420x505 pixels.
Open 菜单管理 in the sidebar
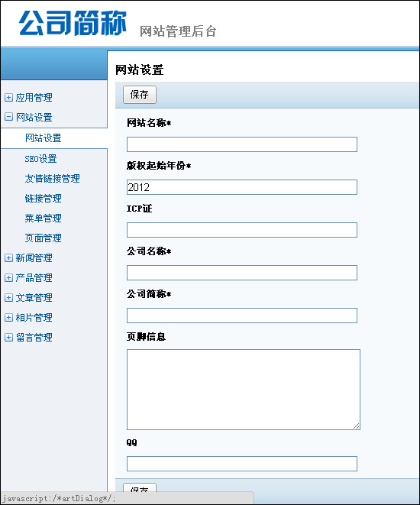tap(43, 218)
